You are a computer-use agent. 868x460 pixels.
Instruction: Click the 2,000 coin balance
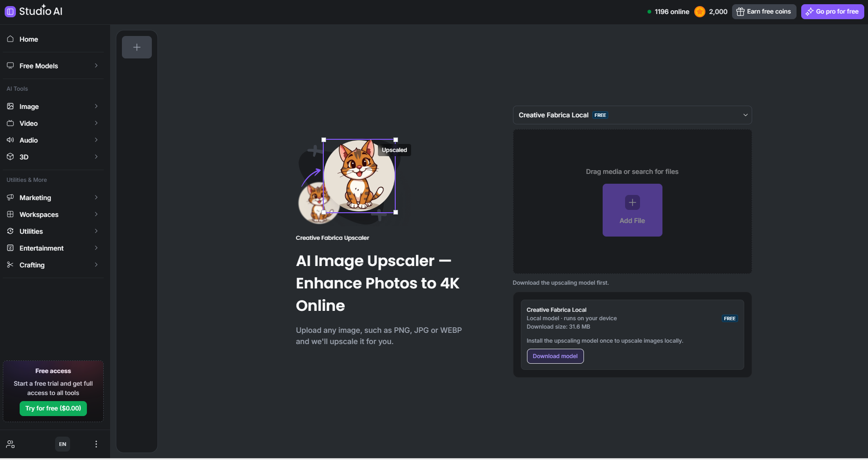(x=718, y=12)
